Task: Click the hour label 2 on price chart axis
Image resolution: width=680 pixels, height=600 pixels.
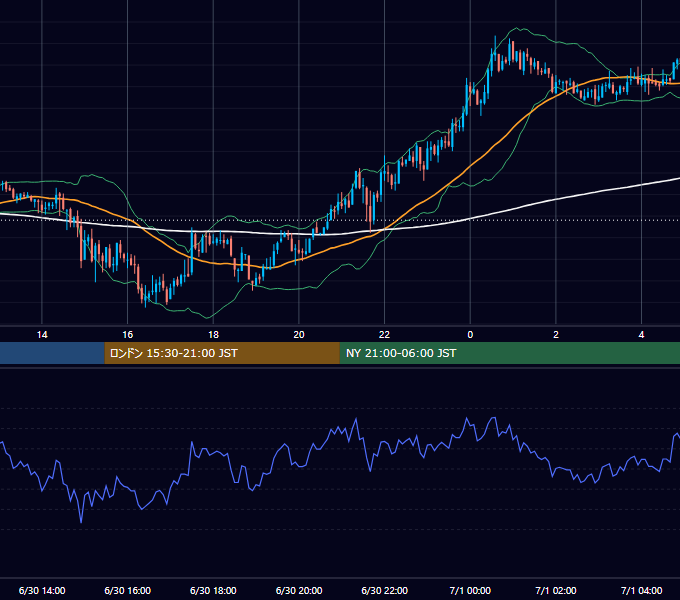Action: pos(556,335)
